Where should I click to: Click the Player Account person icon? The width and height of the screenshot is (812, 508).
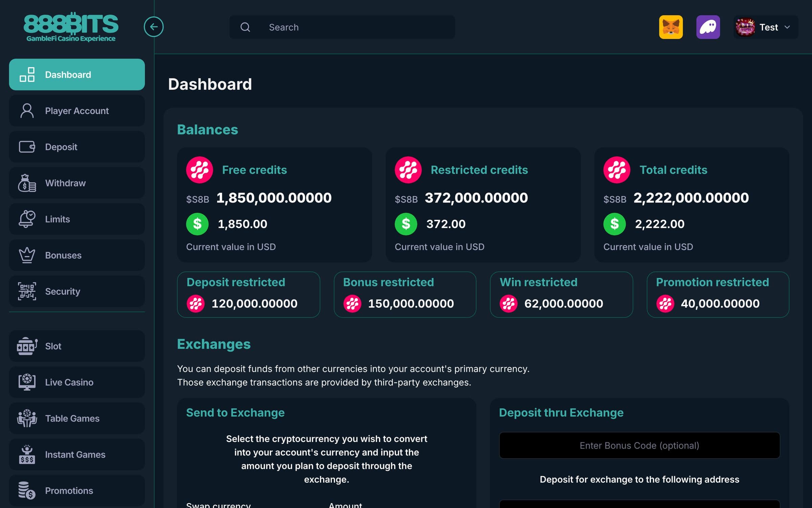(x=27, y=111)
